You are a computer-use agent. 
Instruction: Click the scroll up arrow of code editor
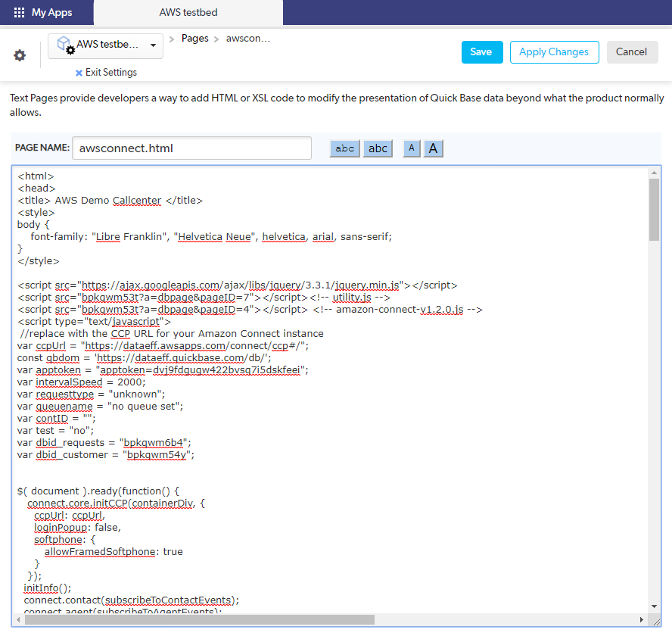pos(654,173)
